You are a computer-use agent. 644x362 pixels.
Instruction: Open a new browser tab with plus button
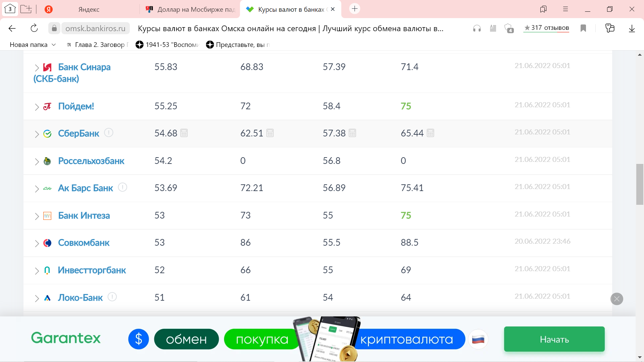point(355,9)
